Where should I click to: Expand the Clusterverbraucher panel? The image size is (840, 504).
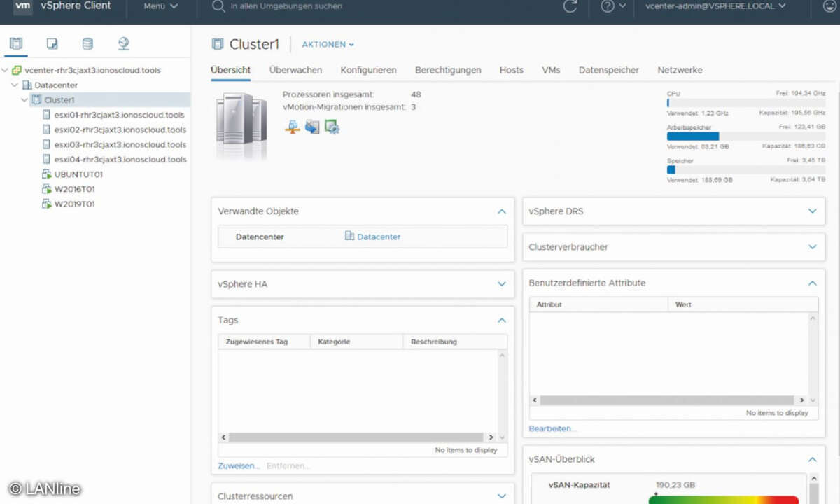point(812,246)
